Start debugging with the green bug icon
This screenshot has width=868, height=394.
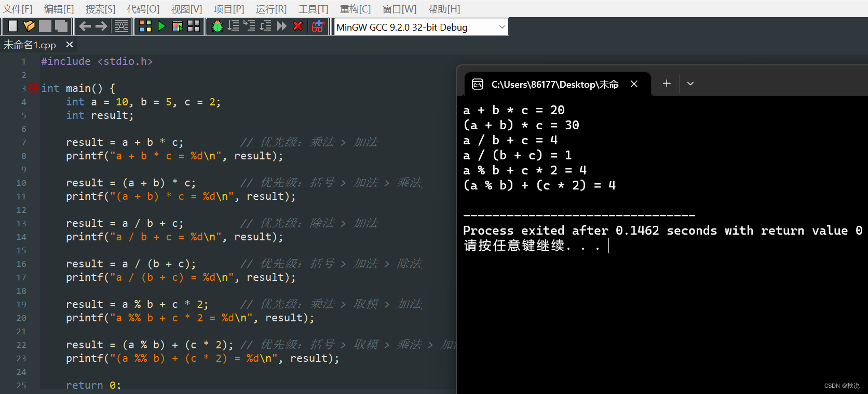click(218, 26)
